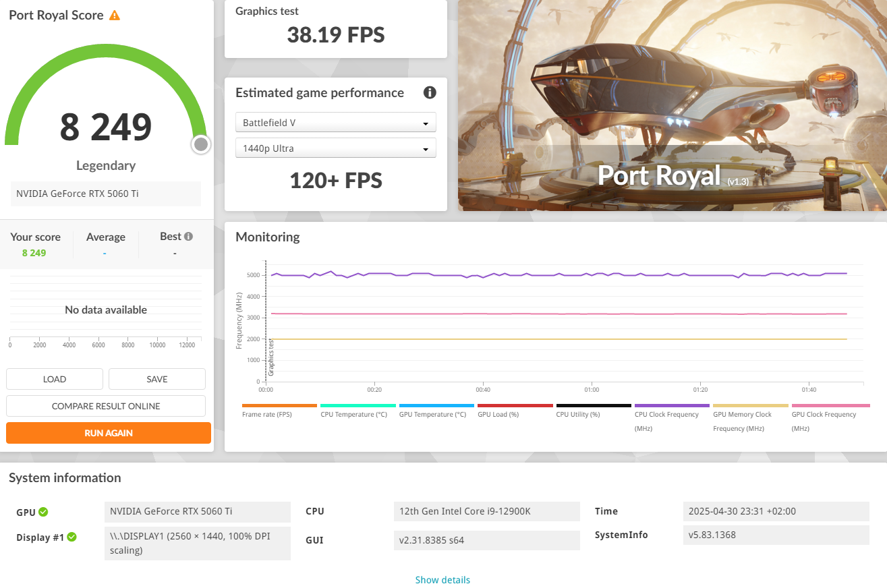
Task: Click the GPU value in System information
Action: (x=198, y=511)
